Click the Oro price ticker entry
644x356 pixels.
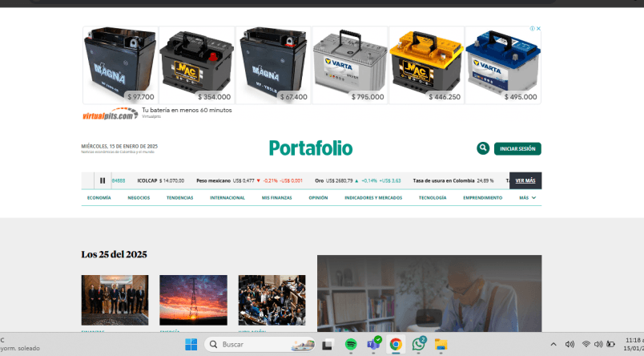point(358,180)
